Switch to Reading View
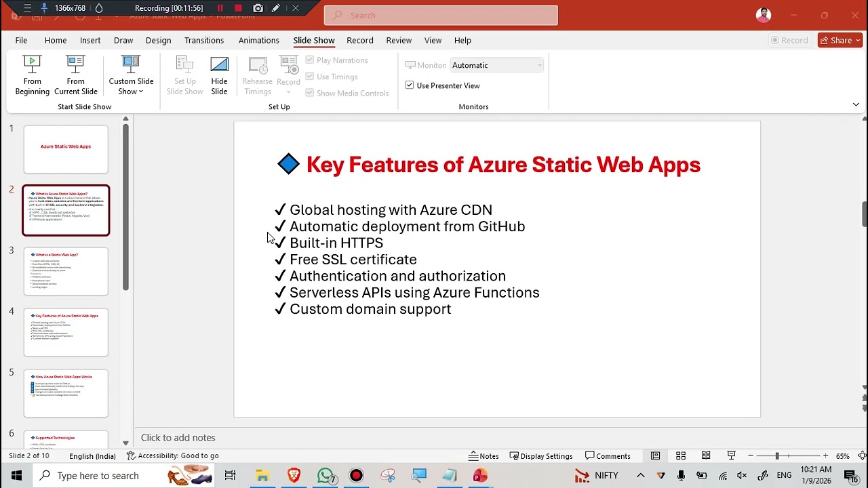This screenshot has width=868, height=488. coord(706,455)
